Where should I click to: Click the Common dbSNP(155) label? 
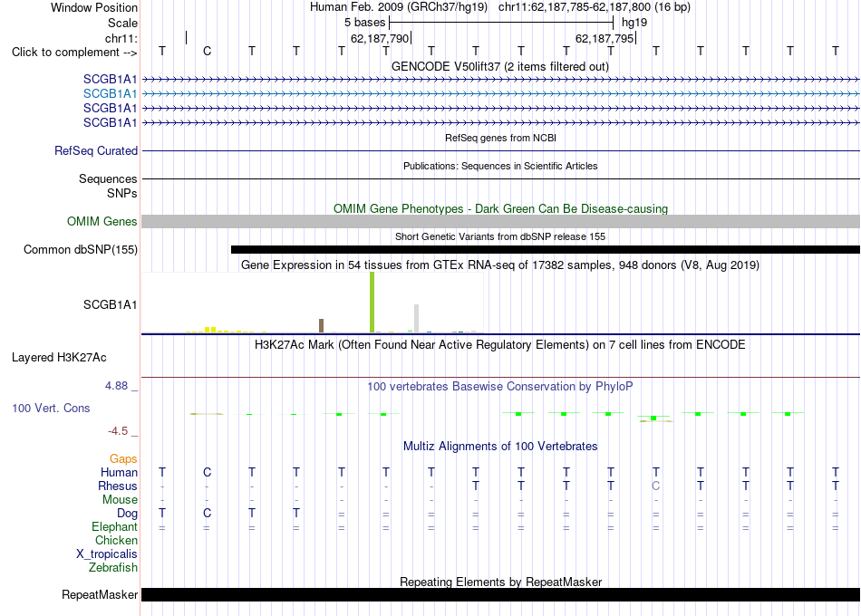[80, 249]
